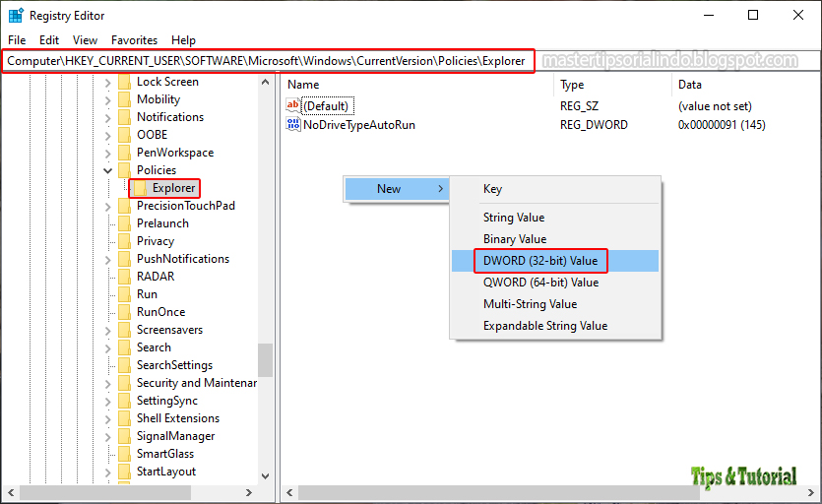Expand the PrecisionTouchPad key
This screenshot has height=504, width=822.
coord(108,207)
